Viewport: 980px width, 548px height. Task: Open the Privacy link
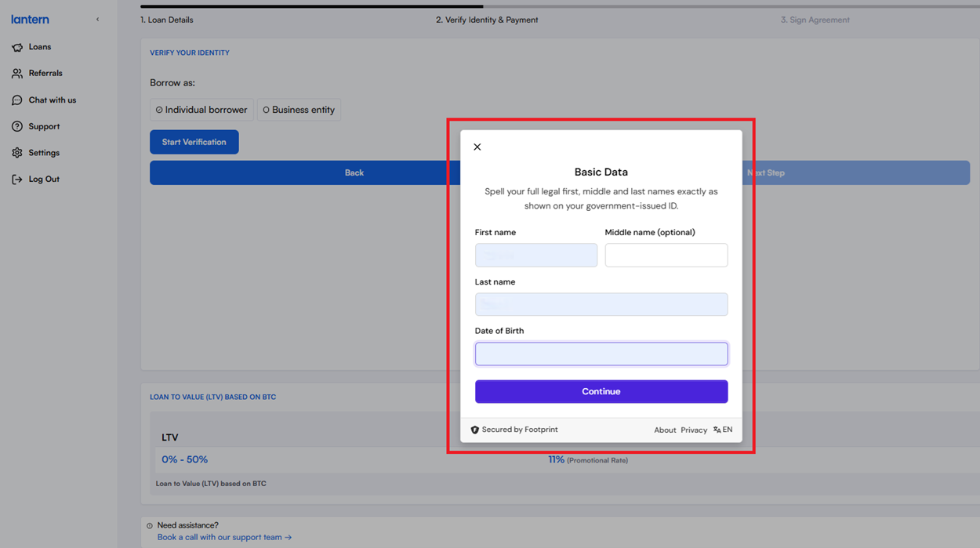694,430
